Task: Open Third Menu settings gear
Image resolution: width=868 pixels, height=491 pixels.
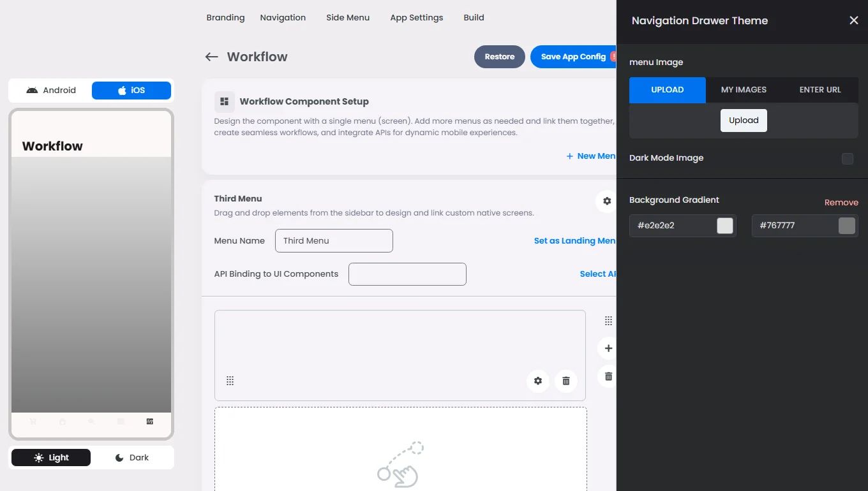Action: click(607, 201)
